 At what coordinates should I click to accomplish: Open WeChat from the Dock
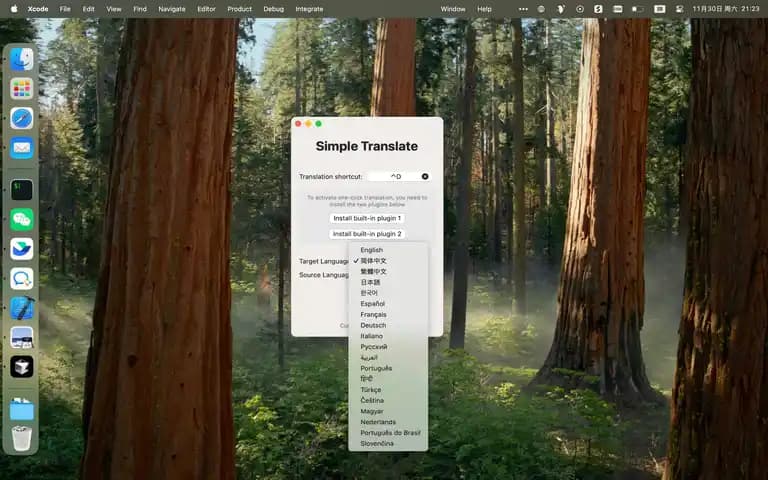pos(22,219)
